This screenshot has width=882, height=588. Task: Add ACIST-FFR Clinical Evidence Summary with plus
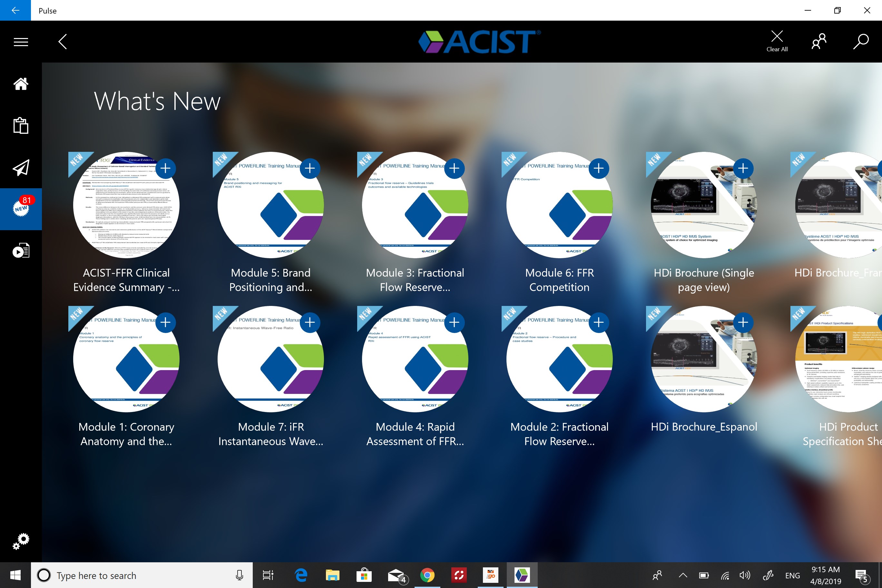pyautogui.click(x=165, y=168)
